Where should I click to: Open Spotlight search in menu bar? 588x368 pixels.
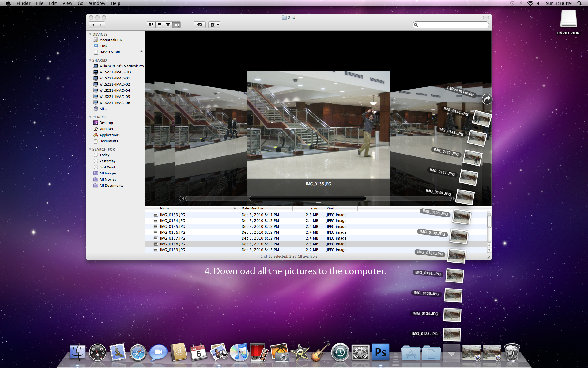coord(579,3)
